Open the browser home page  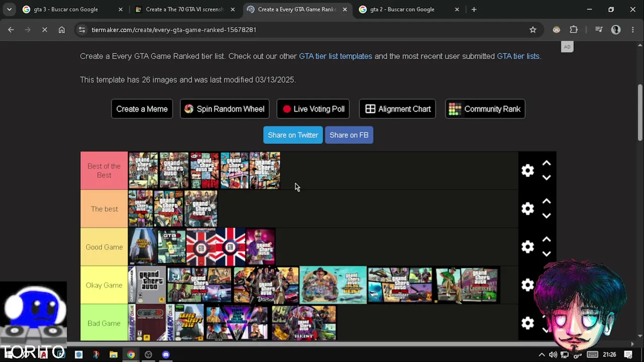[61, 30]
